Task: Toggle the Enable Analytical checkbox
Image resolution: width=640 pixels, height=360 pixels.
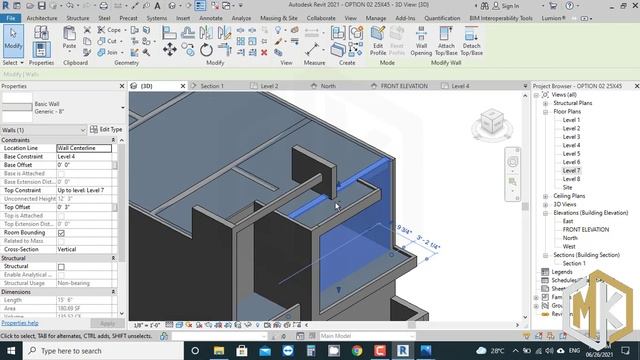Action: click(61, 275)
